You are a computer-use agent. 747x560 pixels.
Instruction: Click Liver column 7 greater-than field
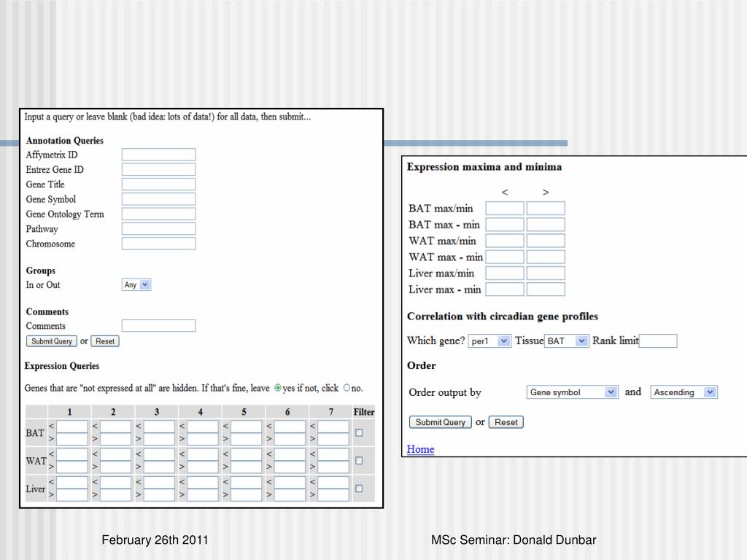click(x=333, y=495)
